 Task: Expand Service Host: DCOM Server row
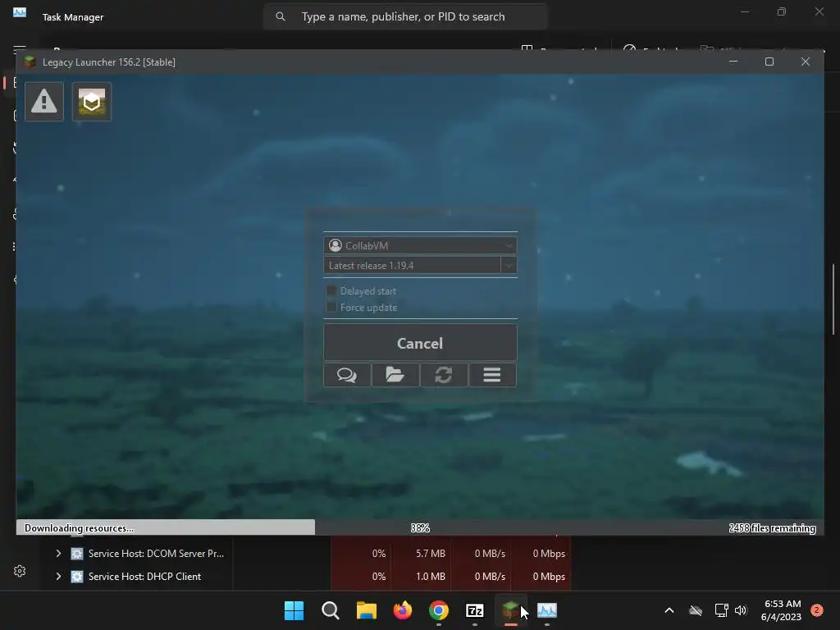[x=58, y=554]
